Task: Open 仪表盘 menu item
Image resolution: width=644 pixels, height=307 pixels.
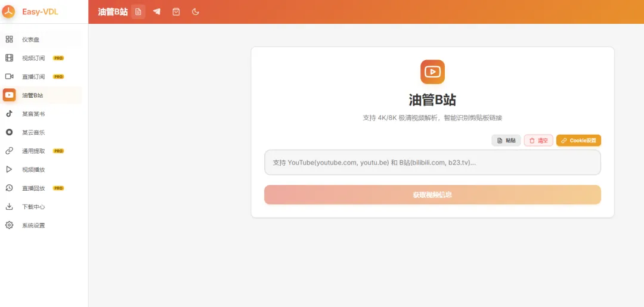Action: tap(41, 39)
